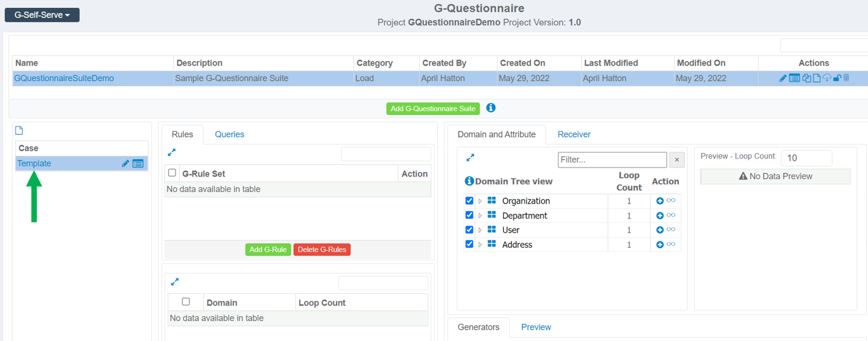This screenshot has height=341, width=868.
Task: Click the new case page icon above Case list
Action: click(19, 131)
